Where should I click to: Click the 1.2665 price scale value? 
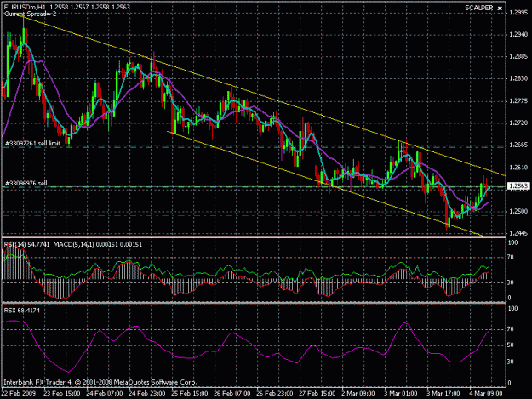(x=518, y=145)
